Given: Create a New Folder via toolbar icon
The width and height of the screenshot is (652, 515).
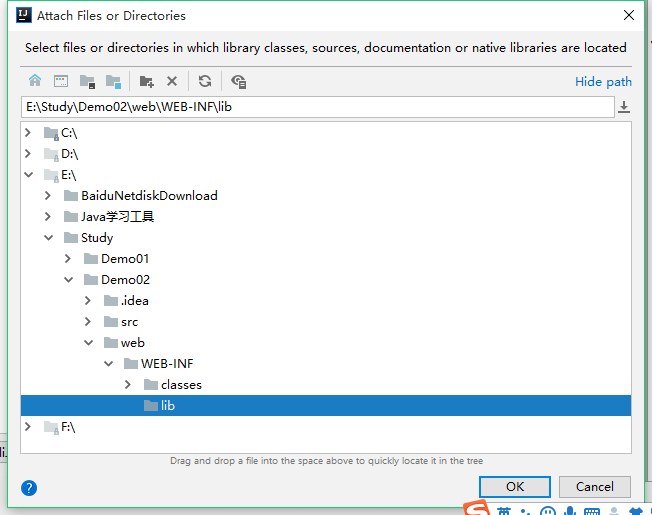Looking at the screenshot, I should point(146,81).
